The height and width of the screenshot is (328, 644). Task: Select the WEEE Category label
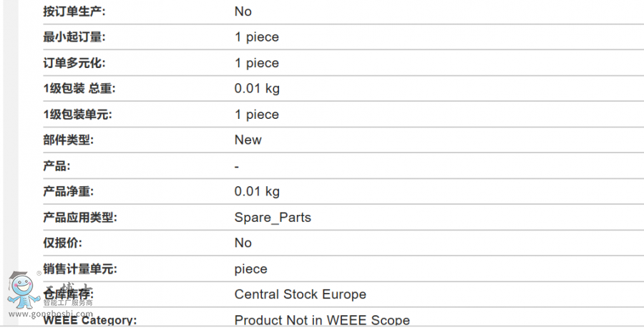pyautogui.click(x=90, y=321)
